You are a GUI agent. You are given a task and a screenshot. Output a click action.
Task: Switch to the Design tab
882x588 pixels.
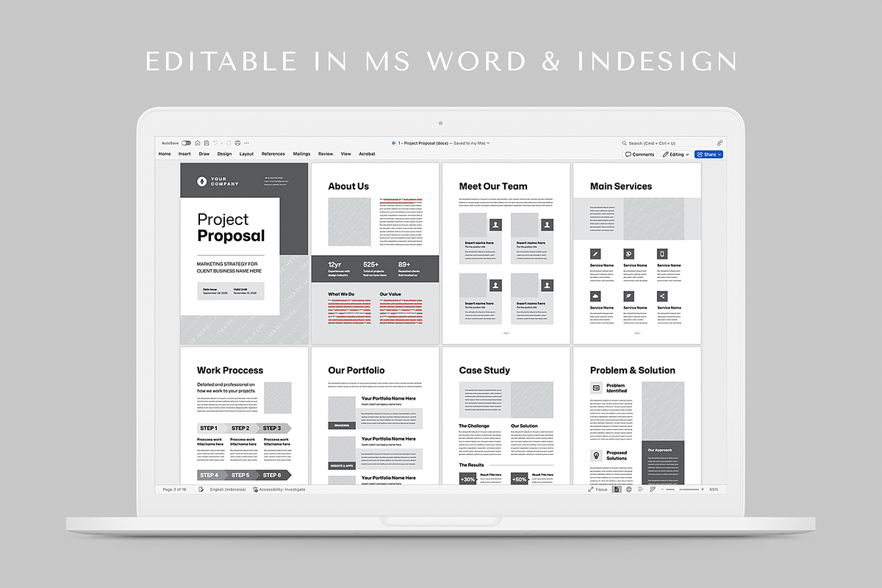[224, 154]
